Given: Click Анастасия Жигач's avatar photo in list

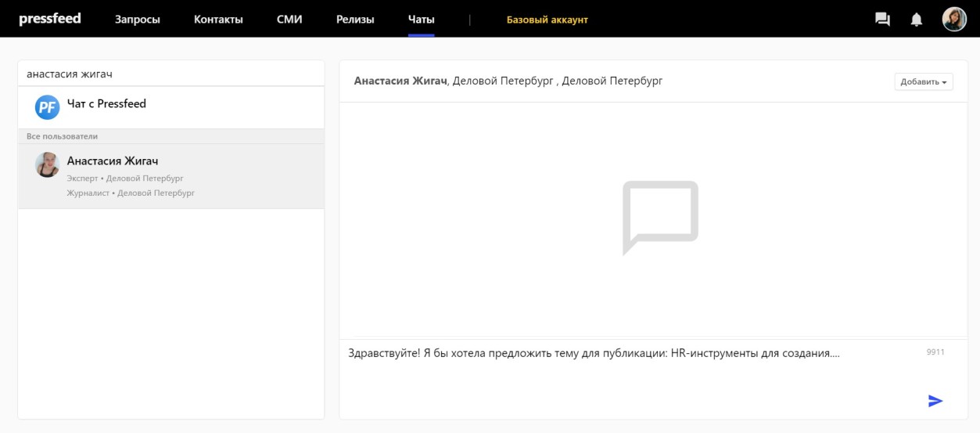Looking at the screenshot, I should coord(48,164).
